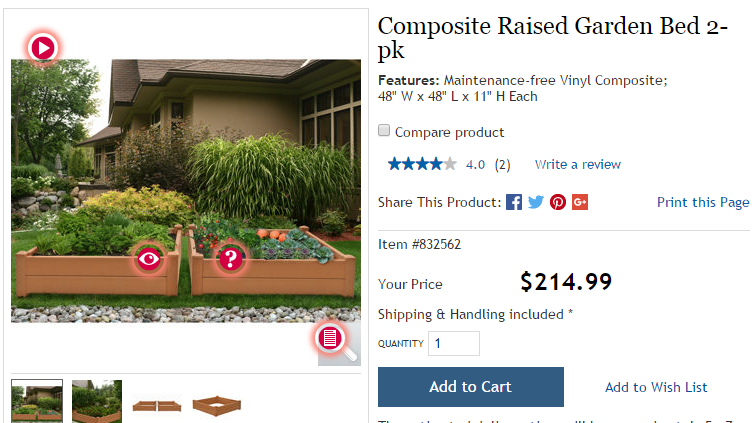This screenshot has height=423, width=756.
Task: Click the question mark hotspot icon
Action: tap(231, 259)
